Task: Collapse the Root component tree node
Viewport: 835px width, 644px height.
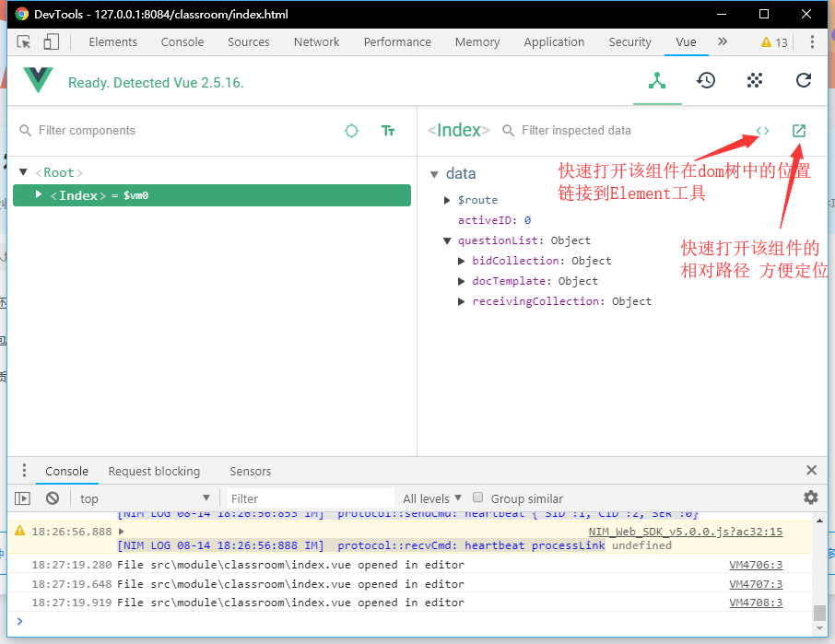Action: (23, 172)
